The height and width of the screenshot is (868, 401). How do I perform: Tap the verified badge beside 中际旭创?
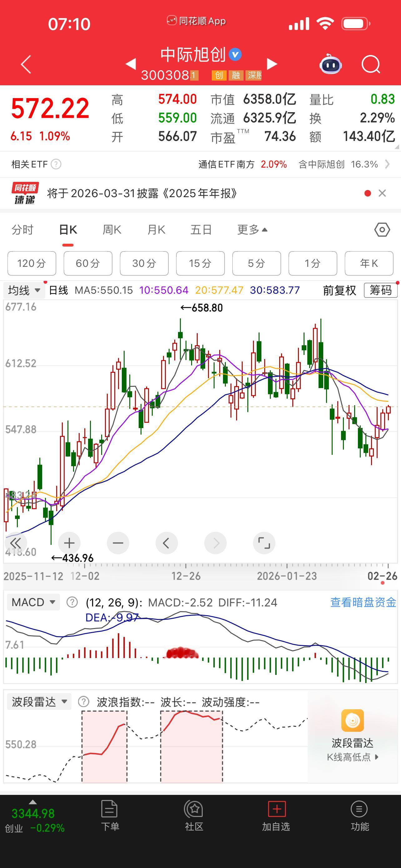pos(235,54)
